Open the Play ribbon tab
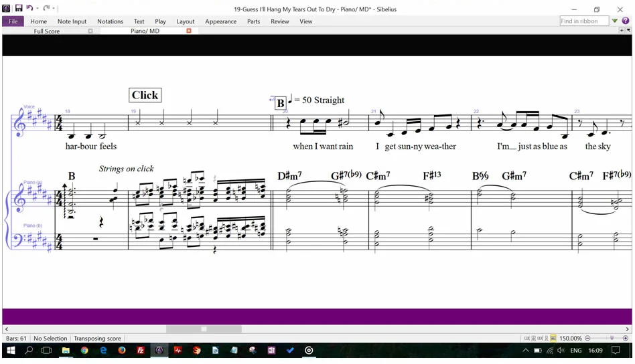 (x=160, y=21)
